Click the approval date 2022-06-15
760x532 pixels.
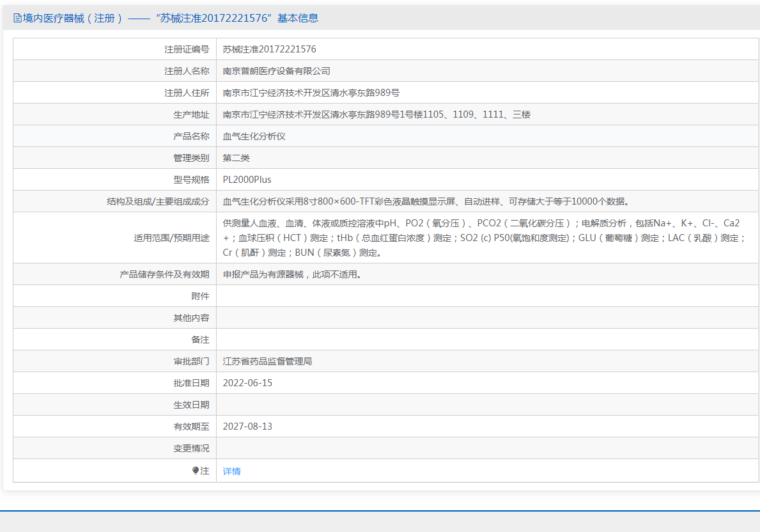pos(247,383)
